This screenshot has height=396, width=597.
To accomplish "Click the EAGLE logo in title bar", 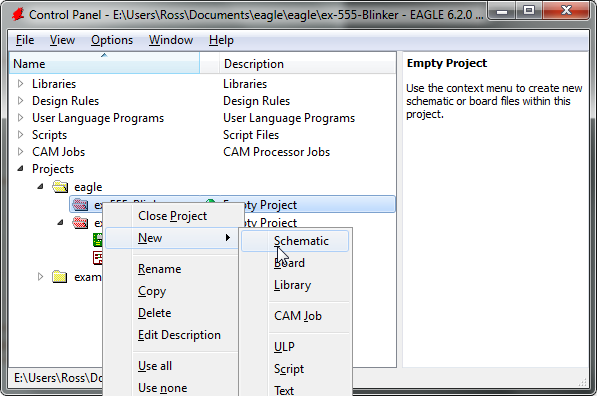I will [x=18, y=14].
